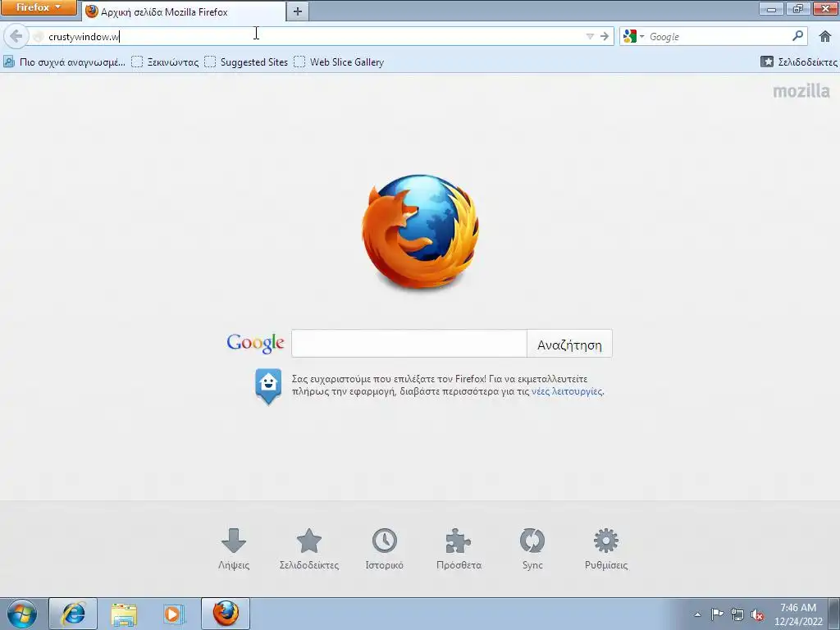Open the Sync icon

[532, 549]
